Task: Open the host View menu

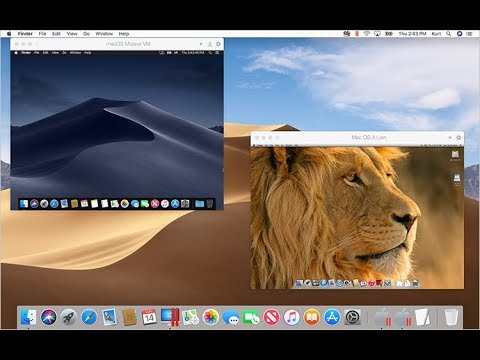Action: point(72,34)
